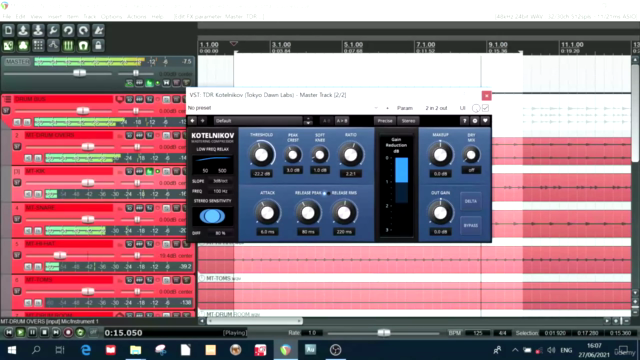The image size is (640, 360).
Task: Click the UI button in FX window
Action: 462,108
